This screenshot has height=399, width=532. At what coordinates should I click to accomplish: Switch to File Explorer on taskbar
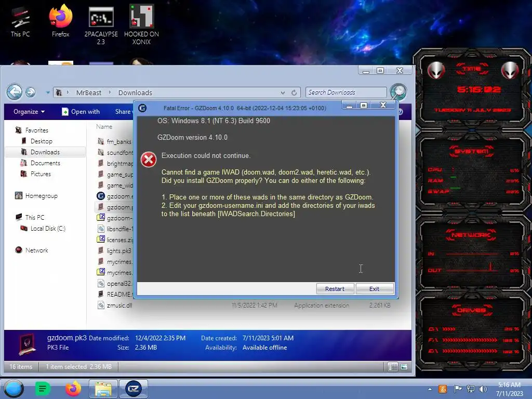103,389
